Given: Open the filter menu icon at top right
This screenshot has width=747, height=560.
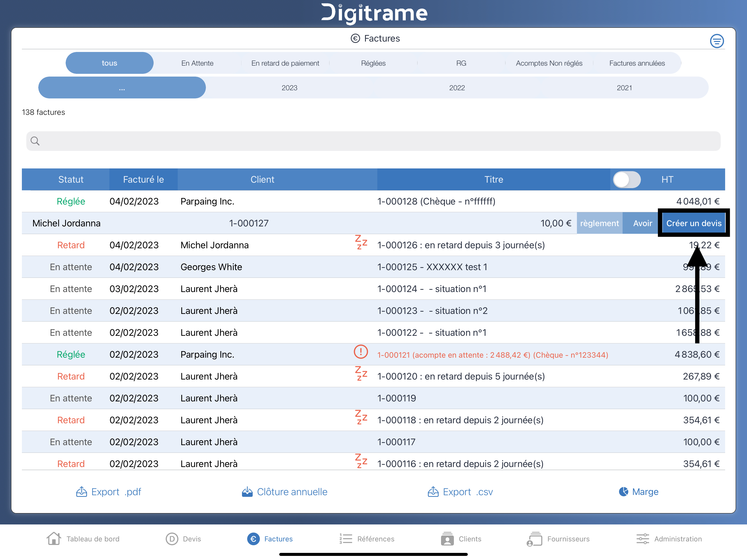Looking at the screenshot, I should pos(717,41).
